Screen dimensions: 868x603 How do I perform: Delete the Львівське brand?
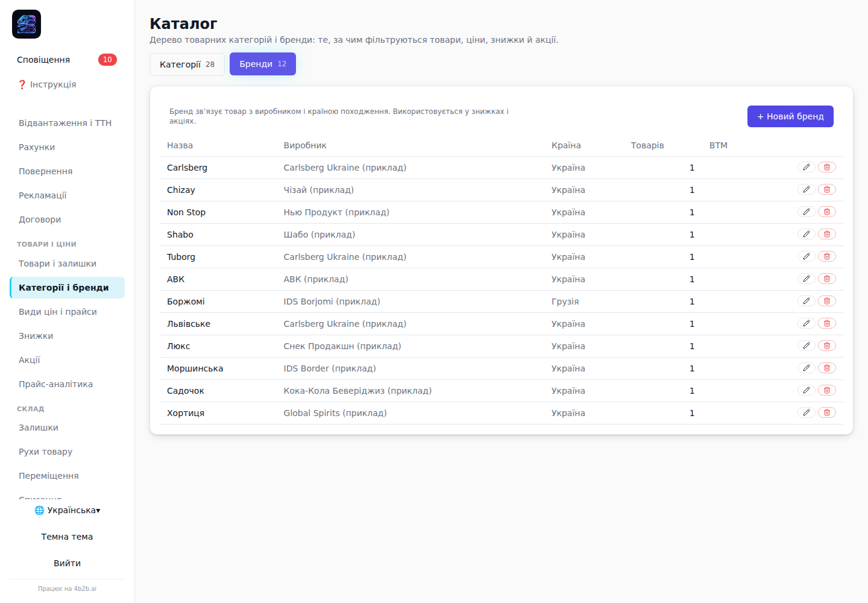pyautogui.click(x=827, y=323)
